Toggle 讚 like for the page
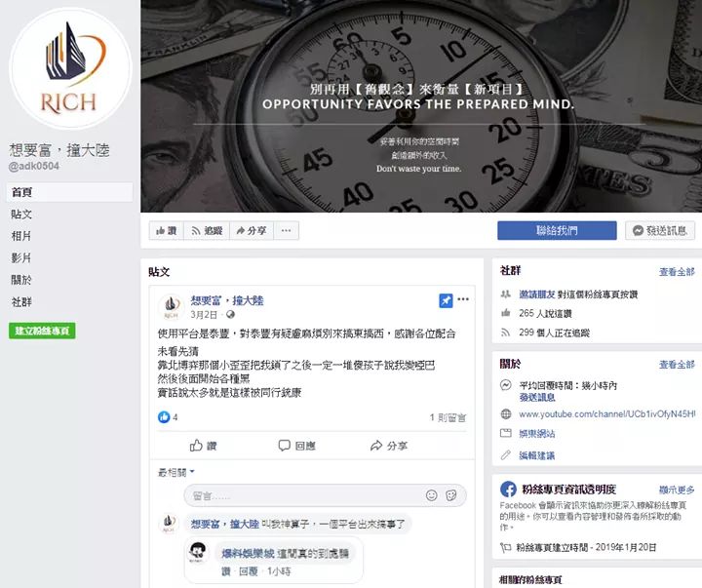This screenshot has height=588, width=702. tap(166, 231)
